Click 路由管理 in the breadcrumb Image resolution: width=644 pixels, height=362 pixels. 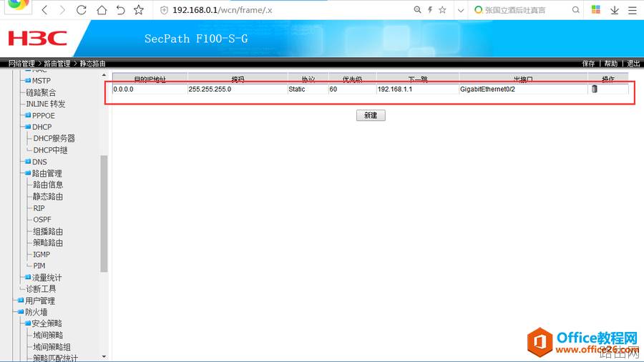pyautogui.click(x=57, y=63)
